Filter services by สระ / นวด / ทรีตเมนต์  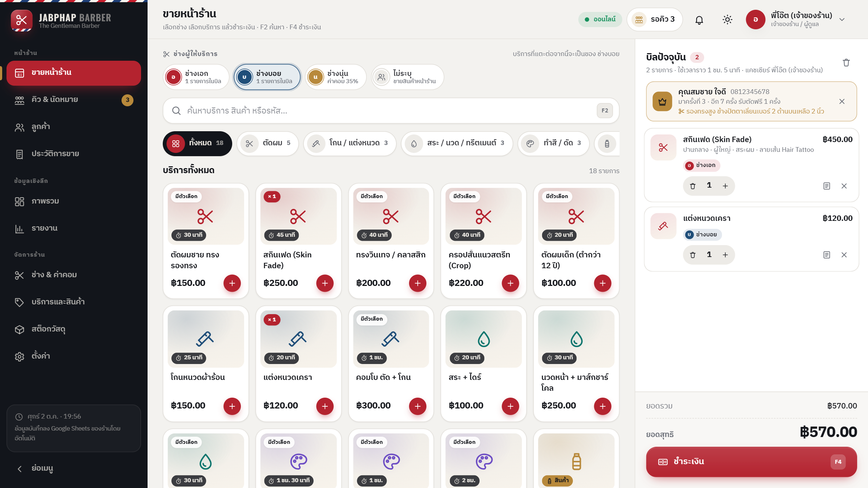click(457, 144)
